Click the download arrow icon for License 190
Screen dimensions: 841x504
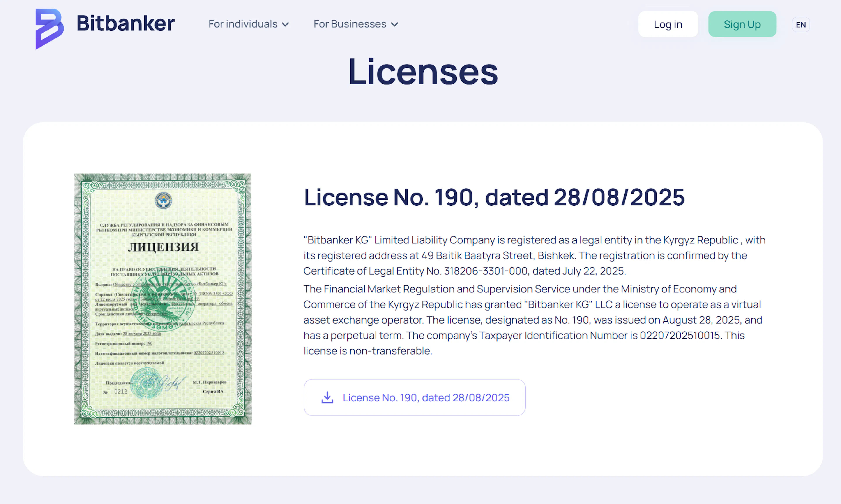[x=327, y=397]
